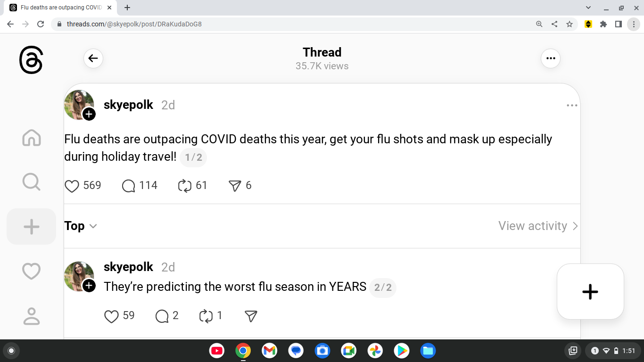Click the floating create post button
The width and height of the screenshot is (644, 362).
[x=590, y=292]
